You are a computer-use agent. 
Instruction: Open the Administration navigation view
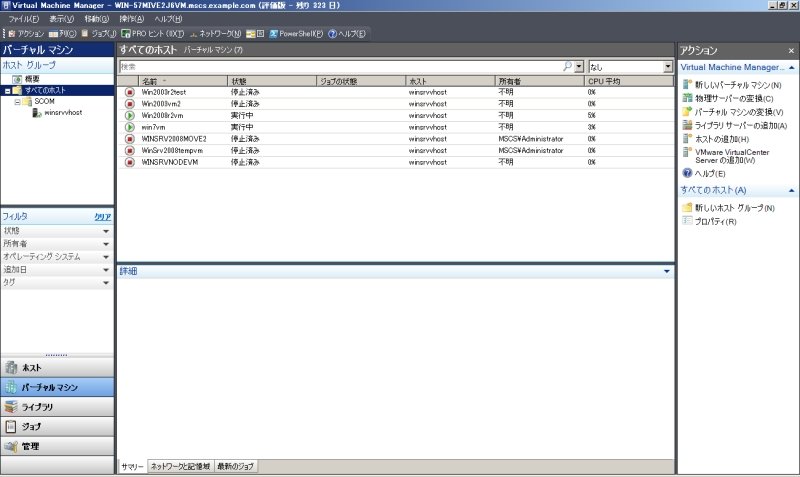coord(57,446)
